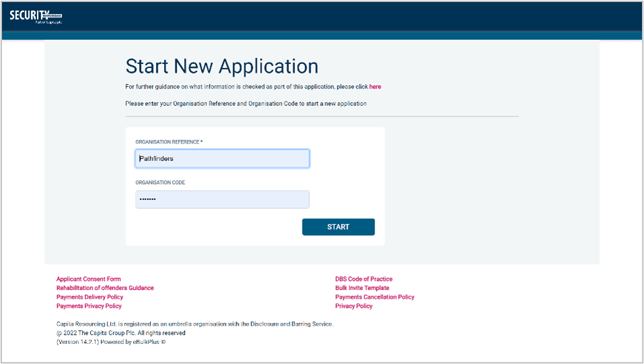Open the Applicant Consent Form link
This screenshot has height=364, width=644.
pos(89,279)
